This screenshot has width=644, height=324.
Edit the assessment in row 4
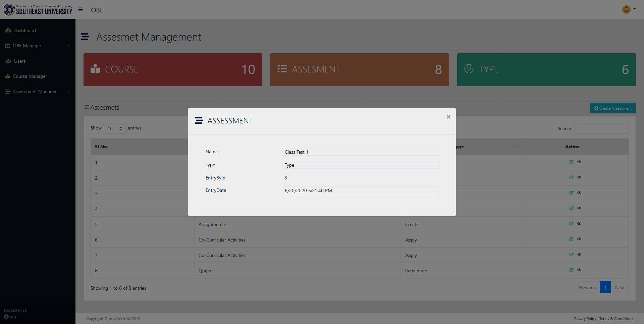pyautogui.click(x=571, y=208)
